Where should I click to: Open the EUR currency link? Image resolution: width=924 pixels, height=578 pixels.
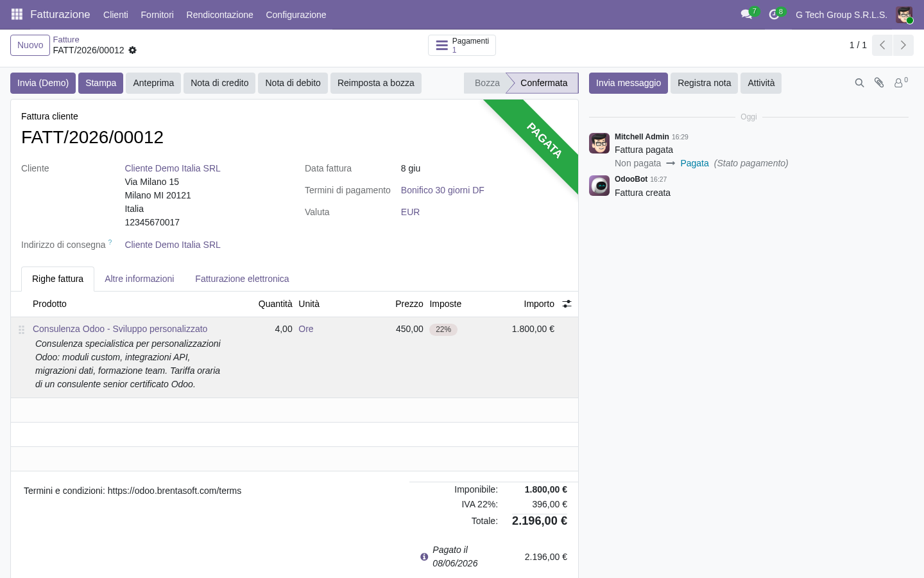(x=410, y=212)
